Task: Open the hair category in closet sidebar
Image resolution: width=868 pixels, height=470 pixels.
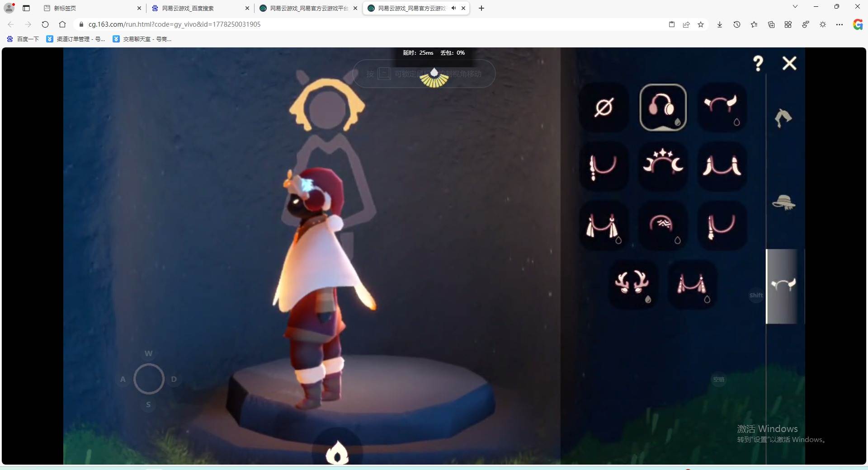Action: point(783,118)
